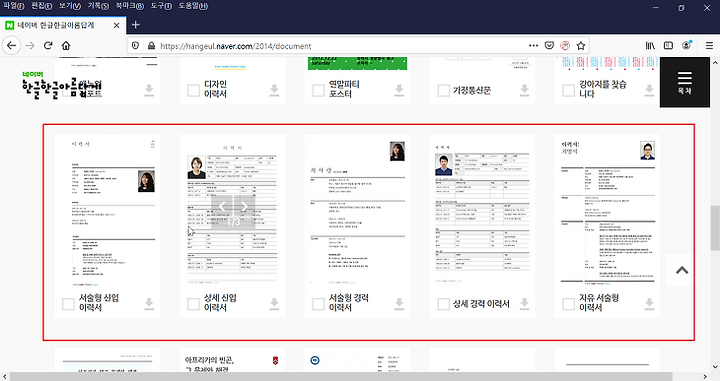The width and height of the screenshot is (720, 381).
Task: Click the red blocked extension icon in address bar
Action: [565, 45]
